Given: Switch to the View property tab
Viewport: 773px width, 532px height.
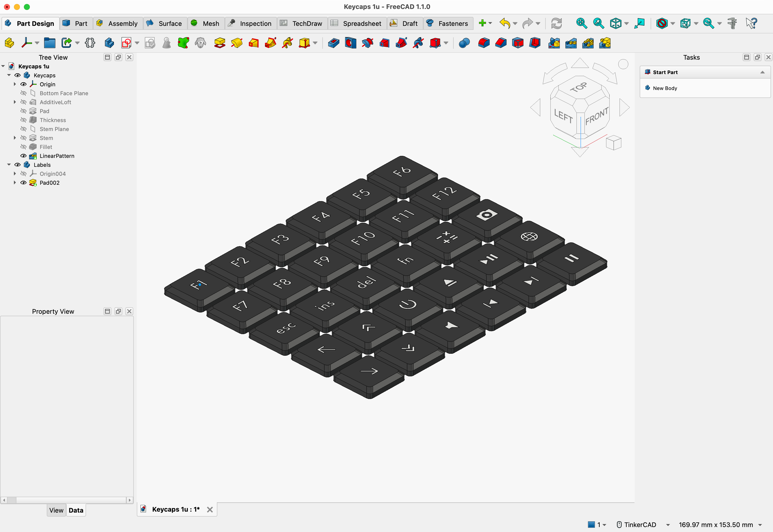Looking at the screenshot, I should [x=56, y=510].
